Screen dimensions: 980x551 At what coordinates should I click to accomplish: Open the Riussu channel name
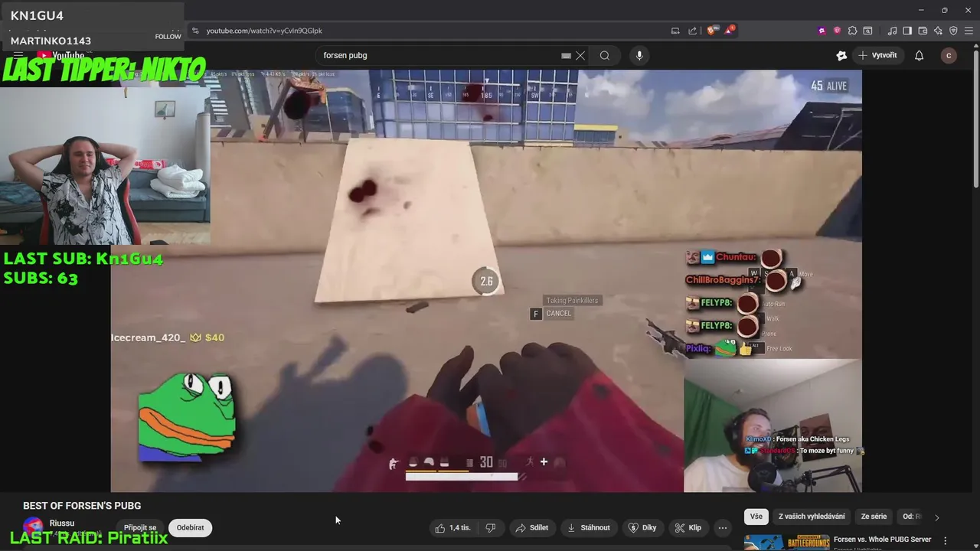62,523
